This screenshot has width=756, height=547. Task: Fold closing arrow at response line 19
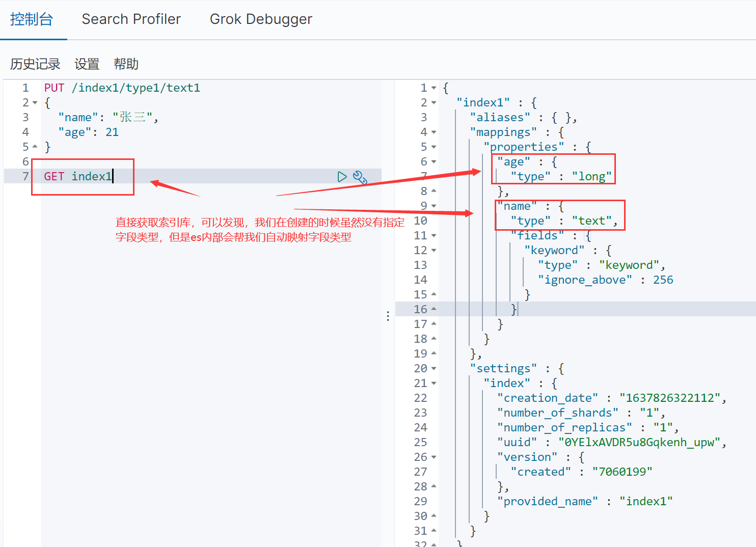[434, 354]
